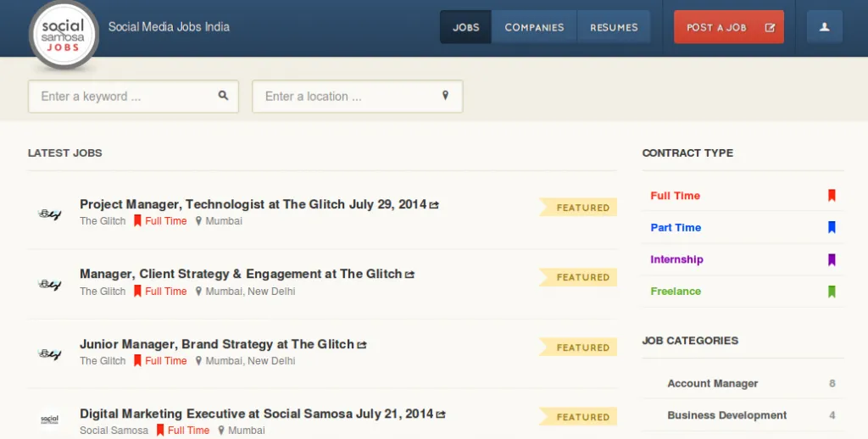Screen dimensions: 868x439
Task: Click share icon beside Junior Manager, Brand Strategy
Action: [361, 345]
